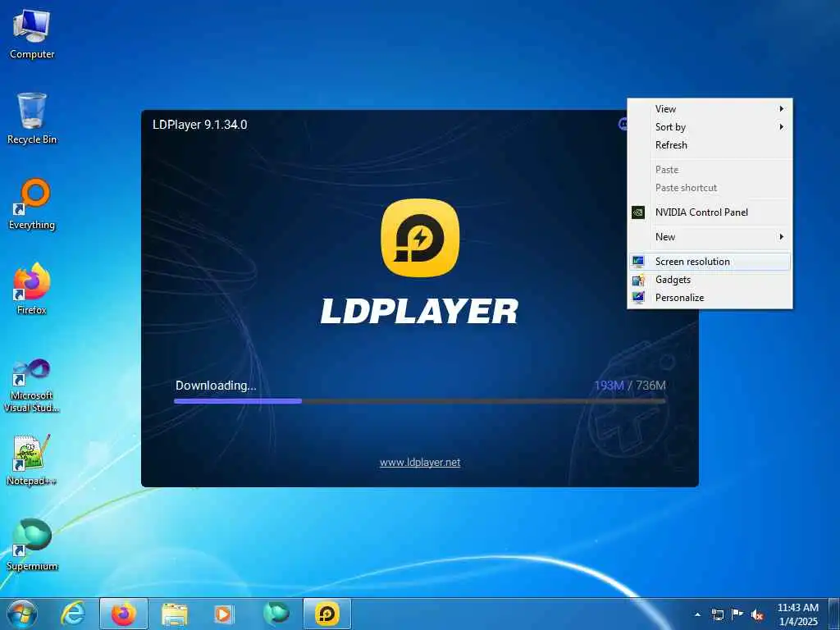840x630 pixels.
Task: Select the Supermium desktop shortcut
Action: point(32,545)
